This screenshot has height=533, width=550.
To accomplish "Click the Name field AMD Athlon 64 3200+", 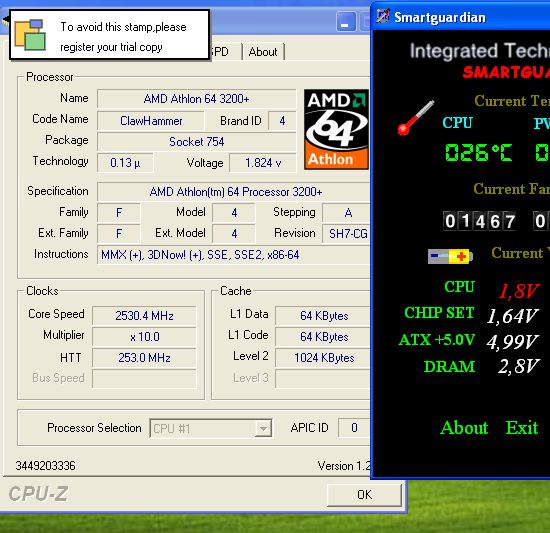I will [196, 99].
